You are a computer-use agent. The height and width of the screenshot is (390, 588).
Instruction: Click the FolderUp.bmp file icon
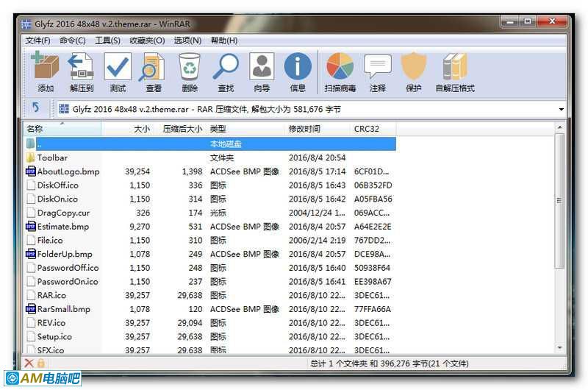coord(30,254)
